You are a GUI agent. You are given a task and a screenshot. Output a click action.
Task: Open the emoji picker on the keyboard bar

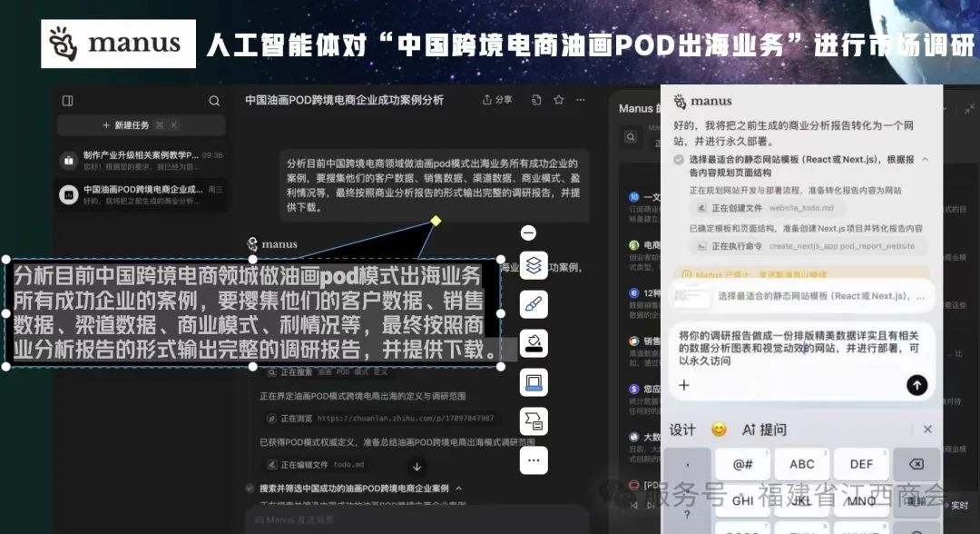point(719,429)
